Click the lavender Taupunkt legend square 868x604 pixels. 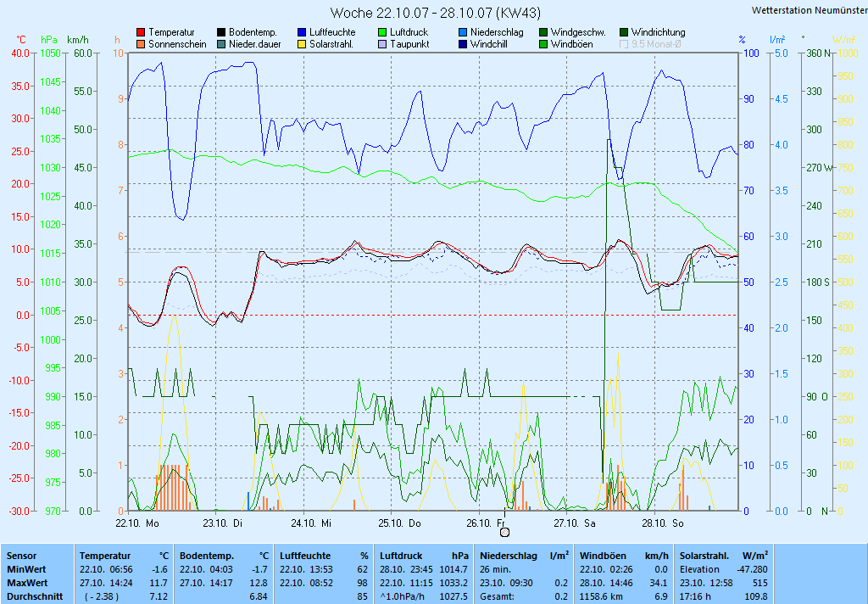(382, 44)
